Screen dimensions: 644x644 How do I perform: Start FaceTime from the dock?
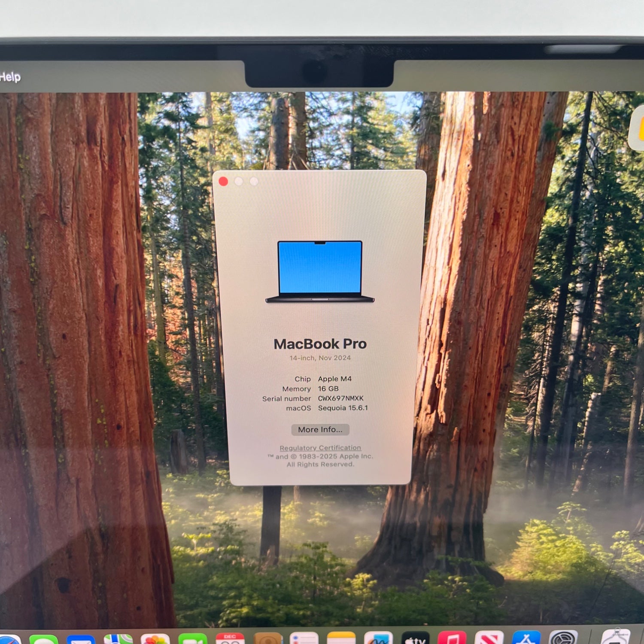point(192,640)
